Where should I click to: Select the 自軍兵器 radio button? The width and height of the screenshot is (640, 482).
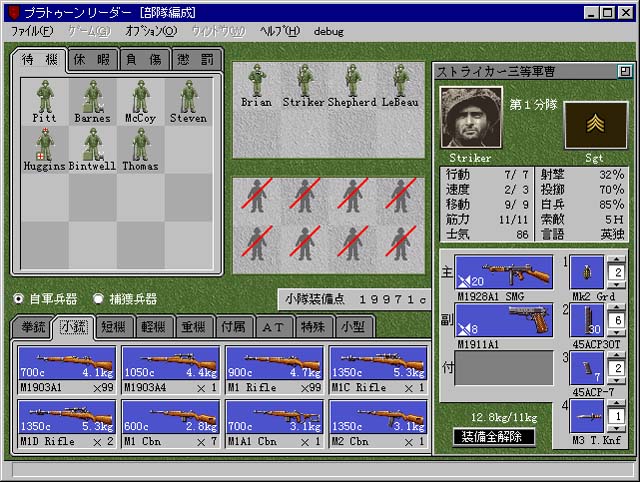tap(18, 299)
